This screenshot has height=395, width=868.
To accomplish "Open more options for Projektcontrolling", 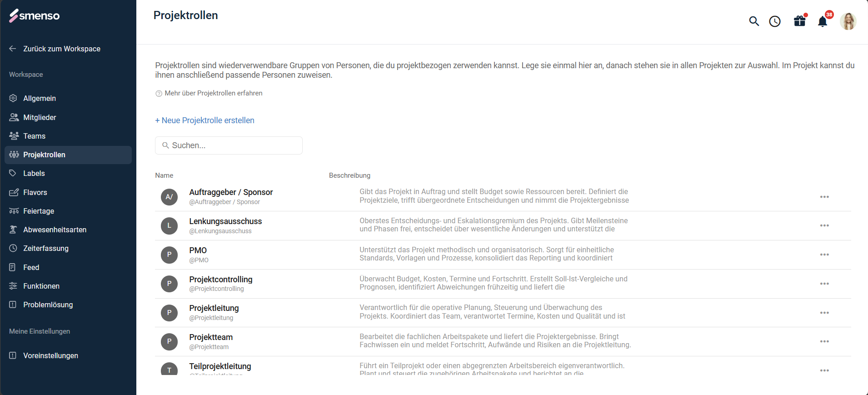I will (x=824, y=284).
